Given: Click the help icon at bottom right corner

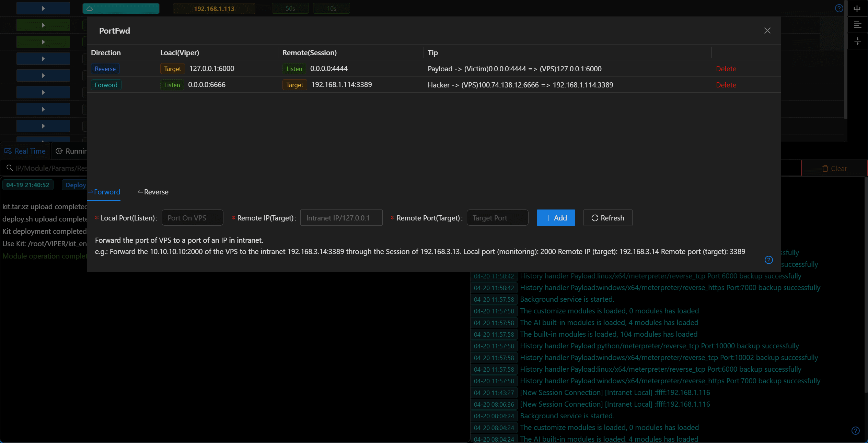Looking at the screenshot, I should (855, 430).
